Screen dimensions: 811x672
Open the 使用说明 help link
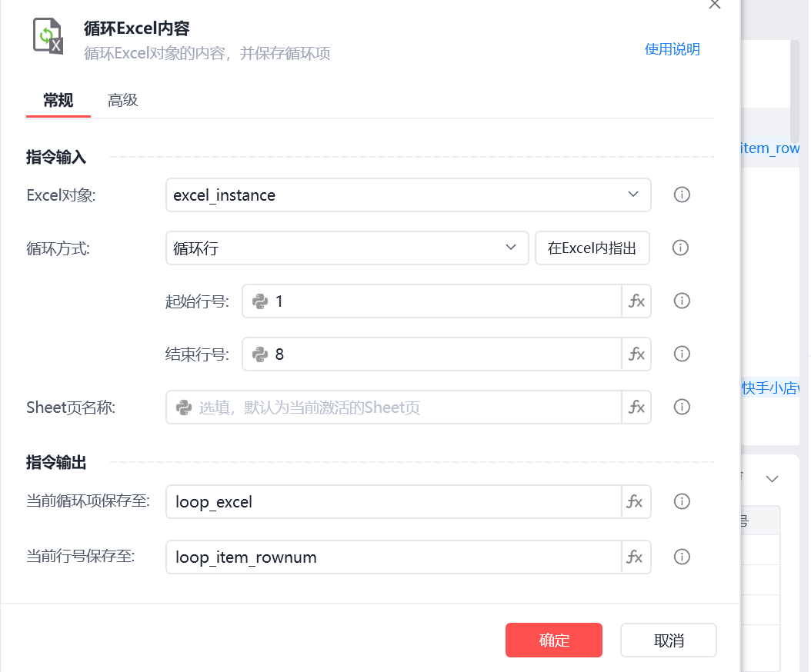(x=672, y=49)
